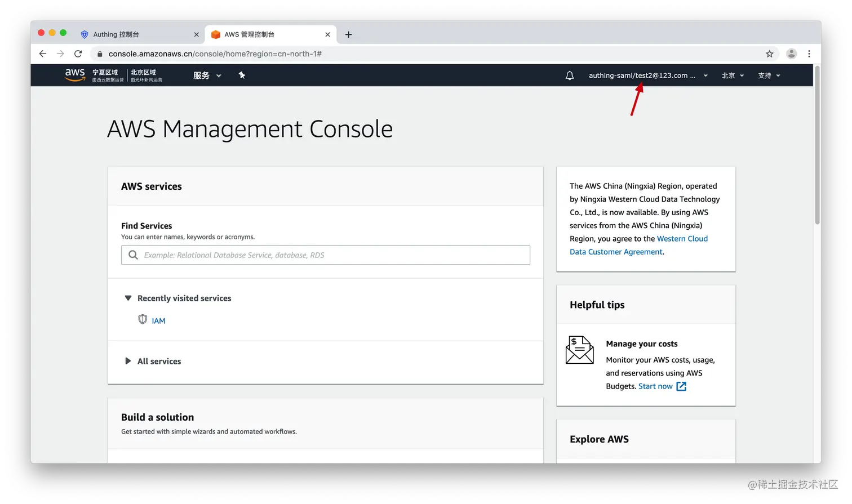Open the 支持 support dropdown
The width and height of the screenshot is (852, 504).
click(769, 75)
